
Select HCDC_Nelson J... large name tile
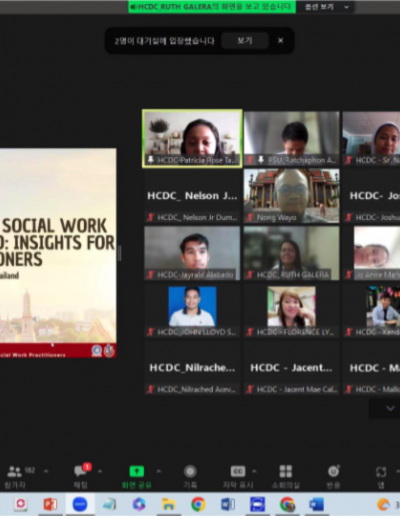click(x=192, y=196)
